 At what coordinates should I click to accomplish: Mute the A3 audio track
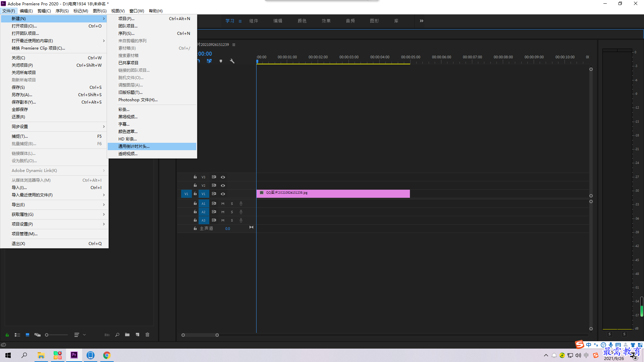coord(223,220)
